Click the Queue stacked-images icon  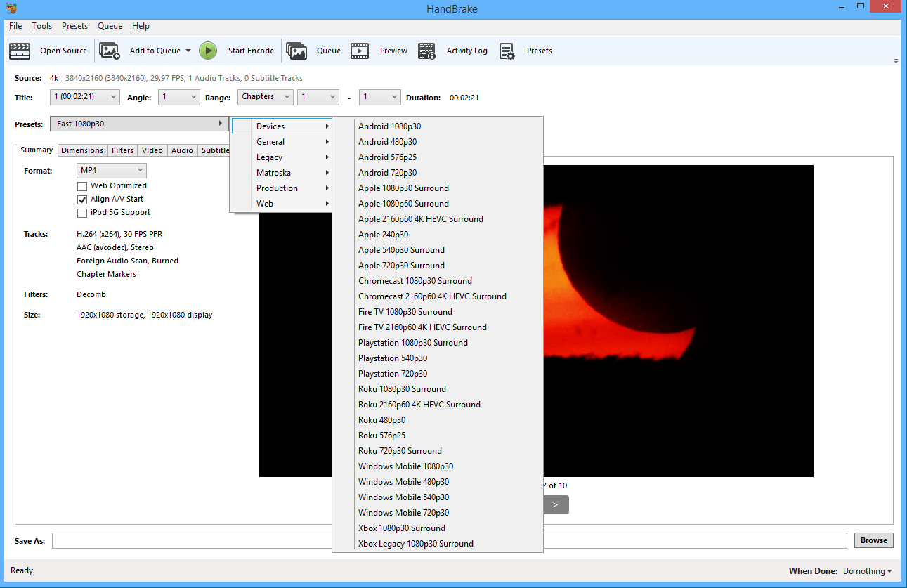click(296, 51)
